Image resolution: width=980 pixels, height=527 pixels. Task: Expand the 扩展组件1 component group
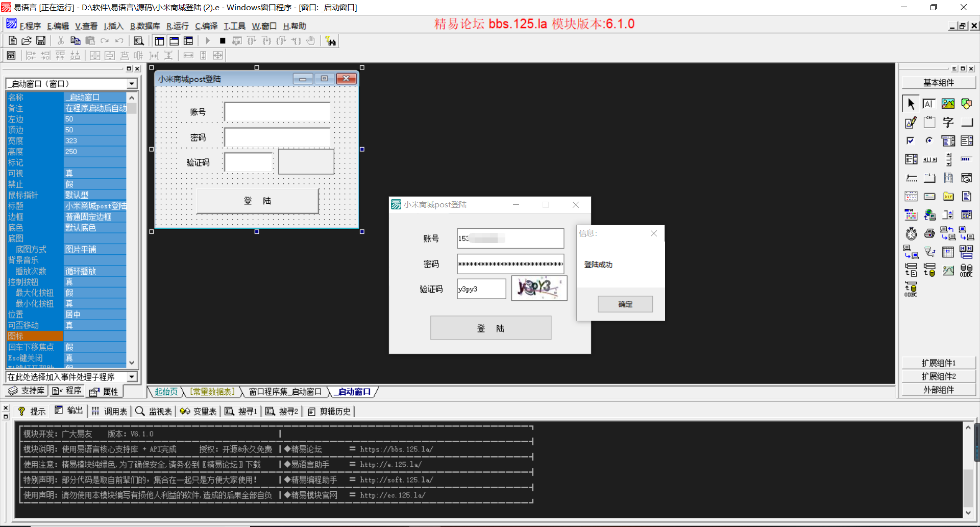click(939, 363)
